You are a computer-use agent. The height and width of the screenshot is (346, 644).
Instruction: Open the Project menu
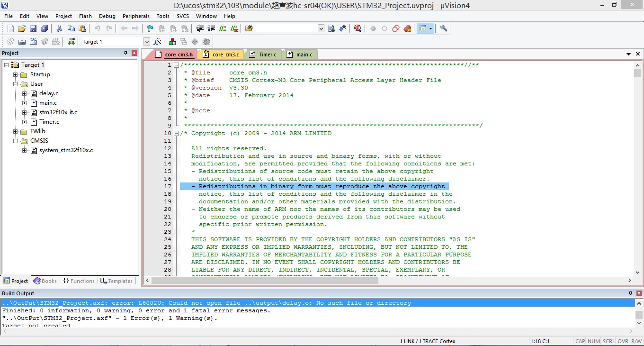pyautogui.click(x=63, y=16)
